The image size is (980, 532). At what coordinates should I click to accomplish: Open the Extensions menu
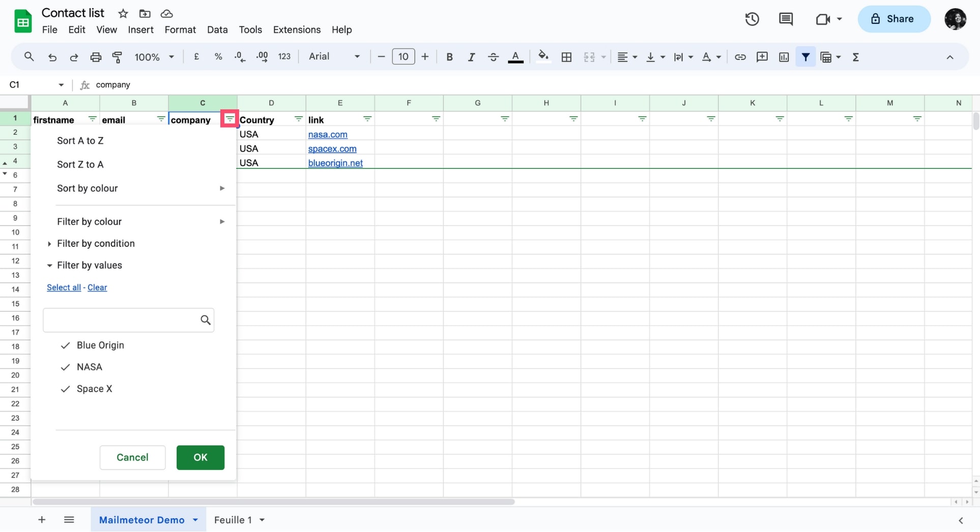(x=297, y=30)
